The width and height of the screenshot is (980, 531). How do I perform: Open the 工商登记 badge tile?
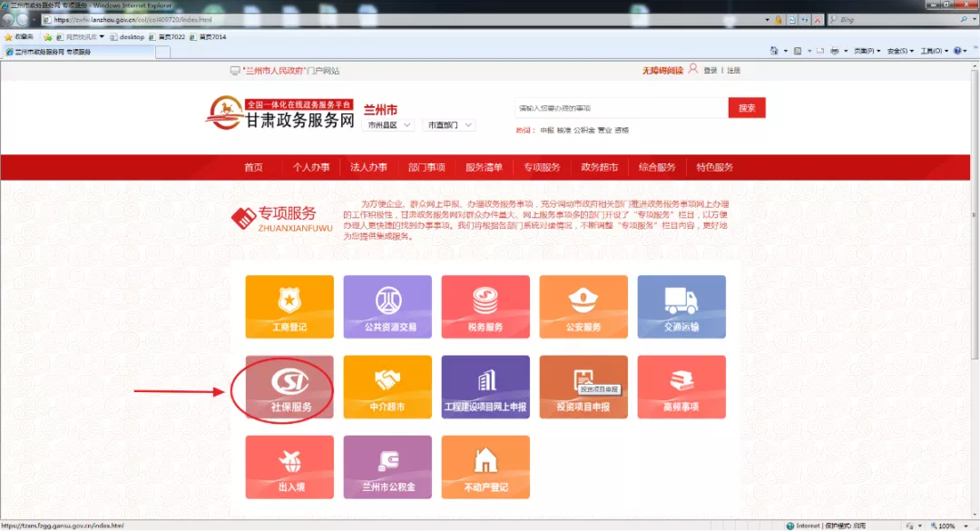pyautogui.click(x=289, y=307)
